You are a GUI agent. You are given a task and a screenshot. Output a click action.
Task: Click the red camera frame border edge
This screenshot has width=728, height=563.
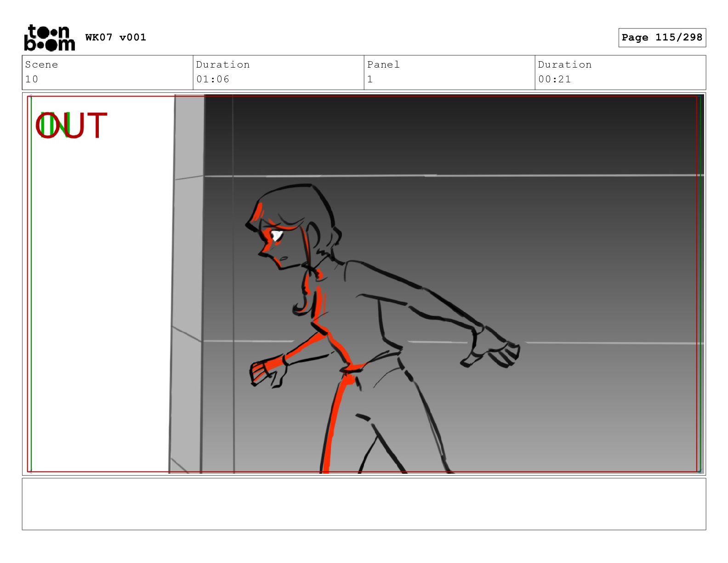(x=363, y=471)
